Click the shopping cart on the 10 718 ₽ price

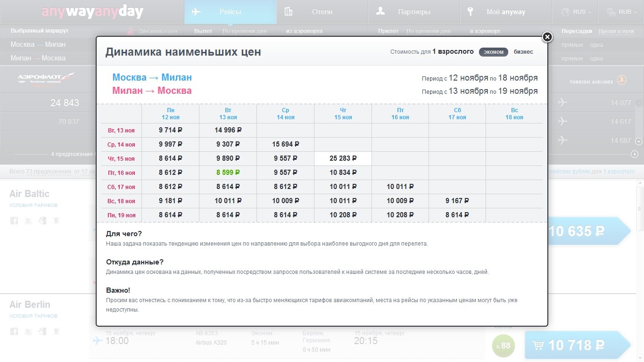coord(537,346)
